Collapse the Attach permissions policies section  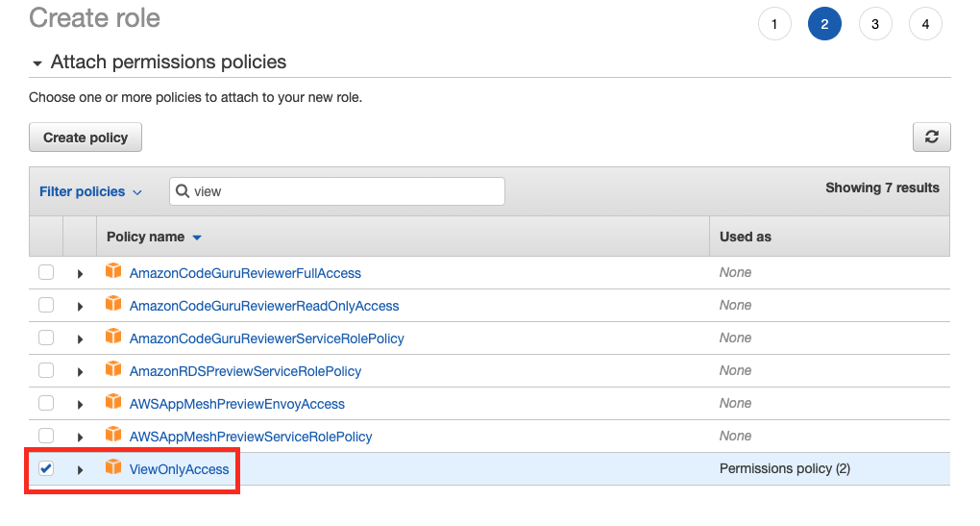coord(37,63)
